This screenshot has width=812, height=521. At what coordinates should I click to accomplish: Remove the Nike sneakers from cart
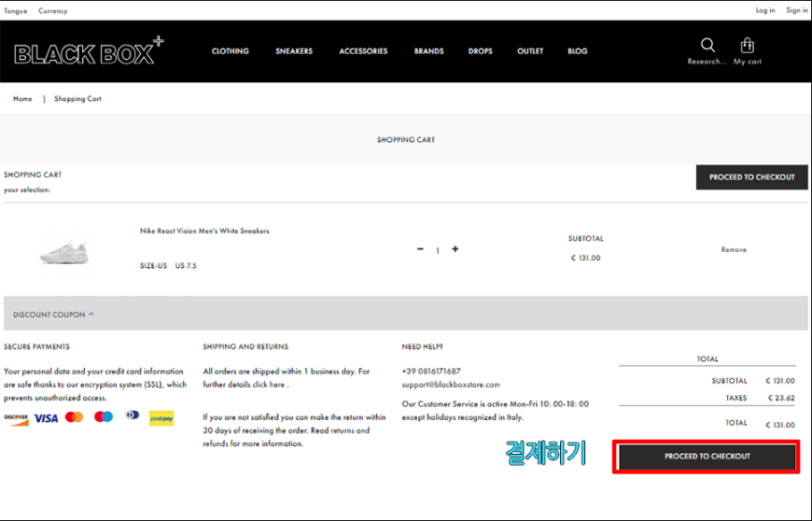pyautogui.click(x=734, y=249)
